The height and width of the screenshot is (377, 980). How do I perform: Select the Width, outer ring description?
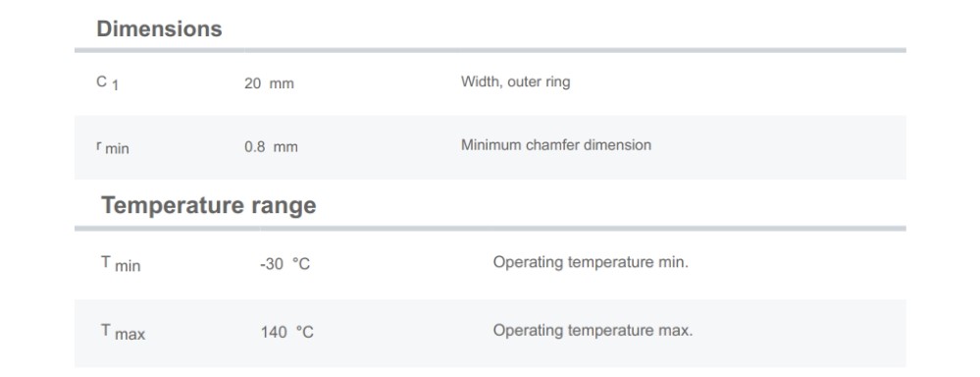516,81
